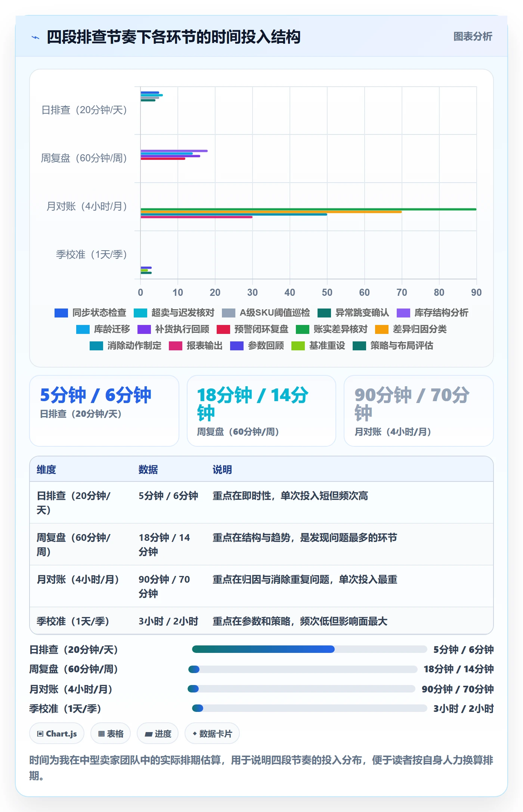
Task: Click the purple 库存结构分析 bar in chart
Action: pyautogui.click(x=174, y=151)
